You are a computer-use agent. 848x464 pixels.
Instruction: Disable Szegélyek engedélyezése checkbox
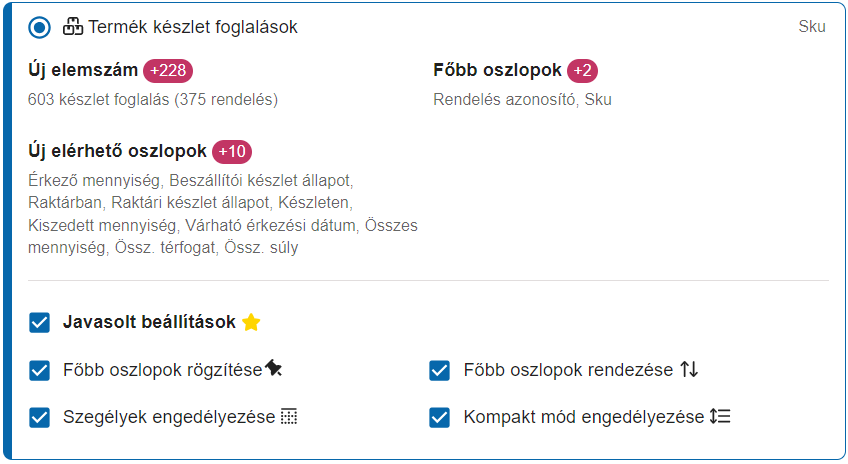point(39,417)
